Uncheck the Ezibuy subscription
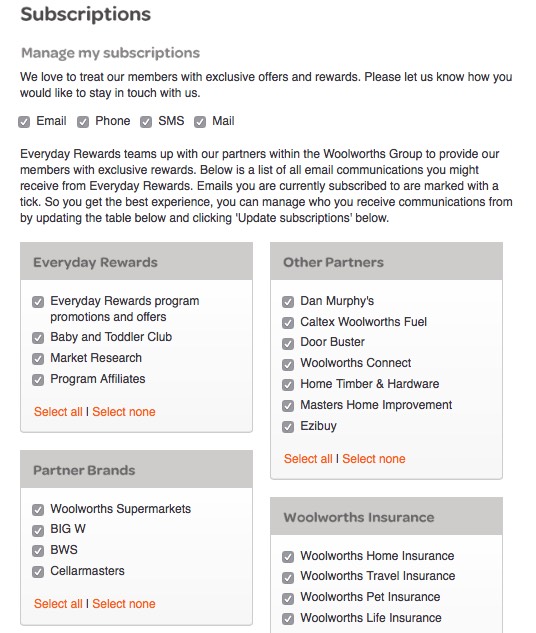Image resolution: width=536 pixels, height=633 pixels. (x=288, y=427)
